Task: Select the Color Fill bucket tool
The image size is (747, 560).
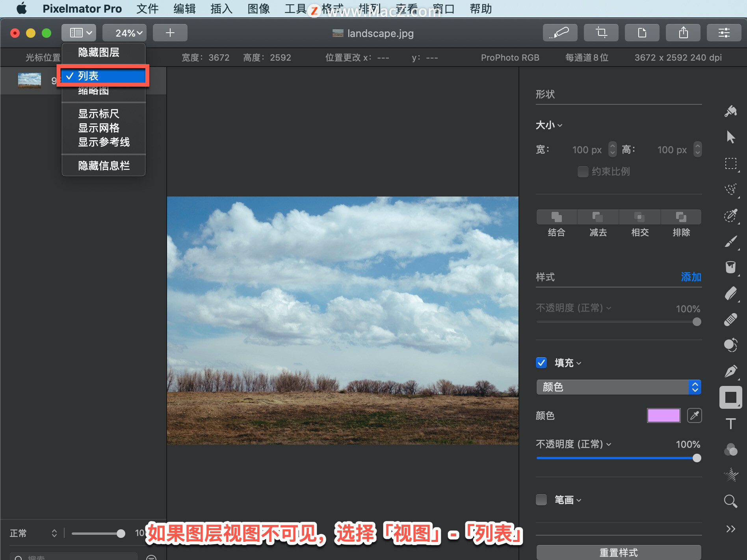Action: pos(730,267)
